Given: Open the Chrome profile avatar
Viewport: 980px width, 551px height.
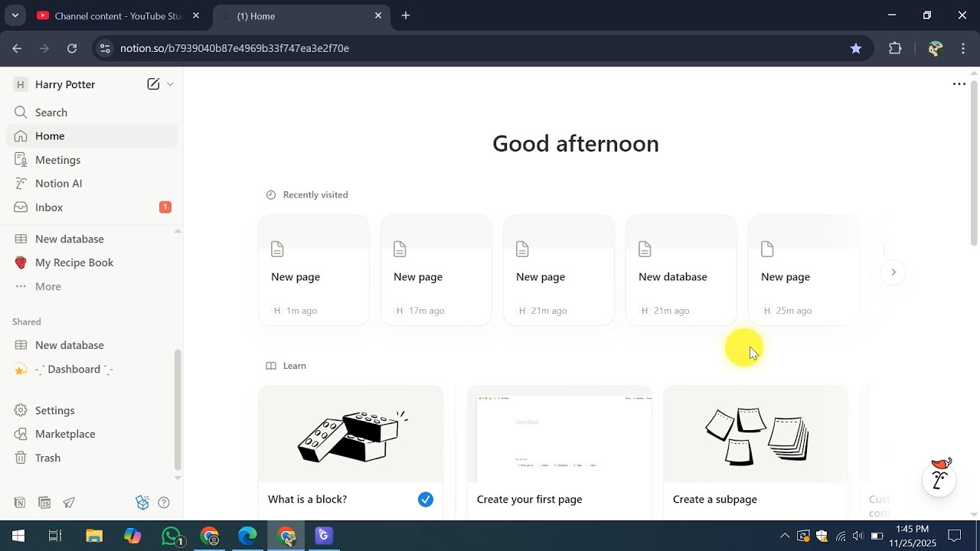Looking at the screenshot, I should (x=935, y=48).
